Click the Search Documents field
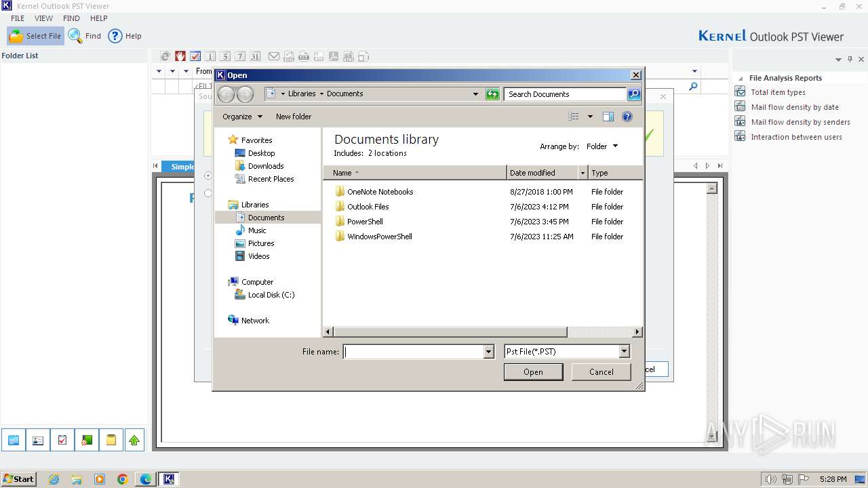This screenshot has height=488, width=868. point(566,94)
